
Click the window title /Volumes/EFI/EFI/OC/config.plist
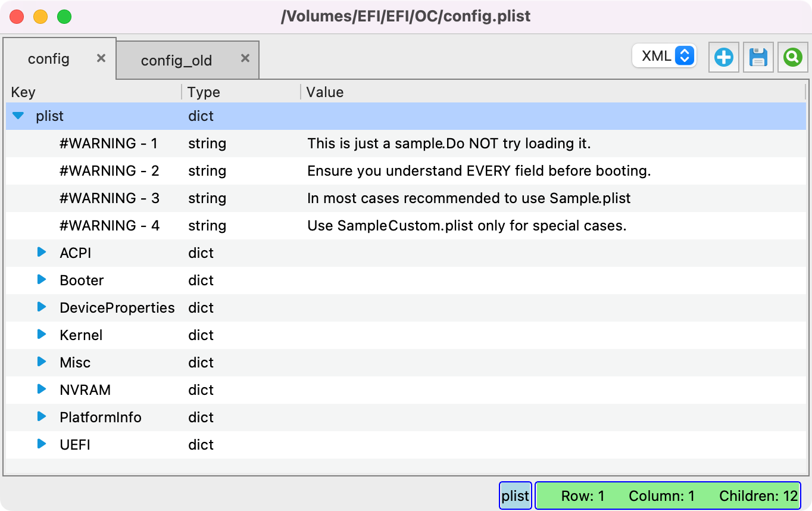click(406, 16)
